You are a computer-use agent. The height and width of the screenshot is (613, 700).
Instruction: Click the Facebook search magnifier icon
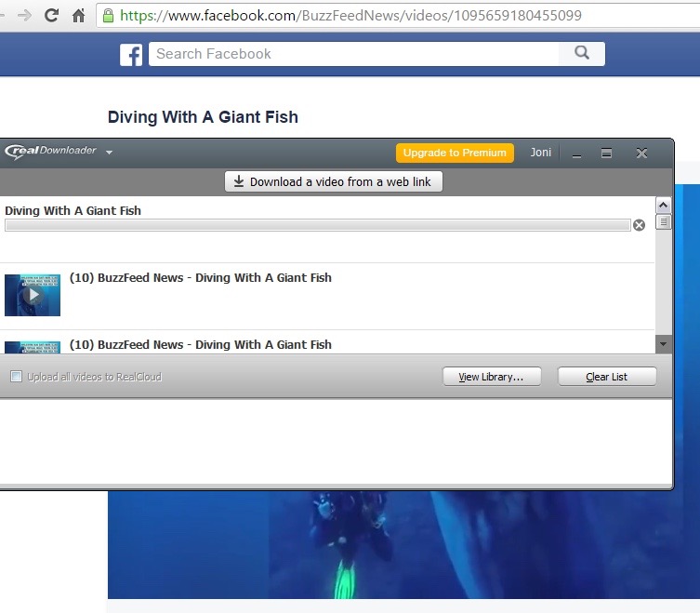click(582, 53)
